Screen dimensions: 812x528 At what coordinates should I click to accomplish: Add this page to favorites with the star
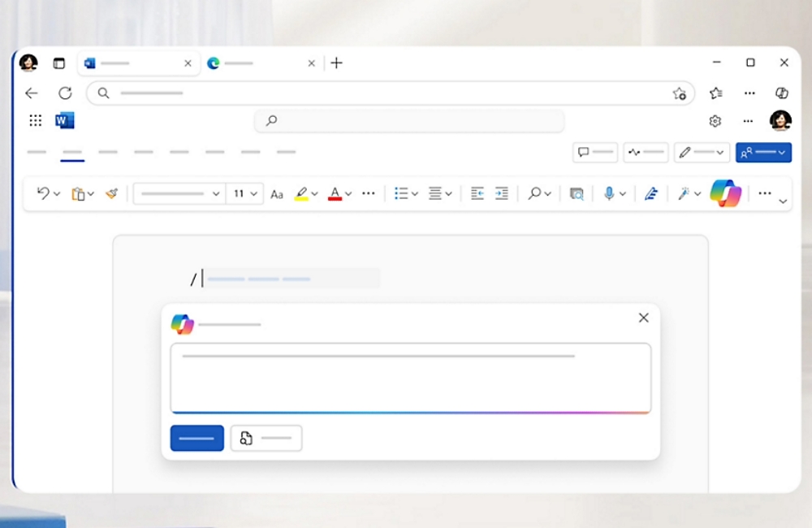679,93
